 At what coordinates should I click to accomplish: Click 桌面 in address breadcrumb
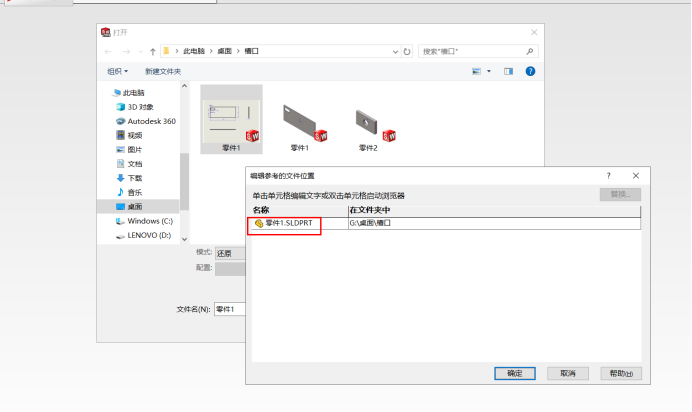pos(225,51)
